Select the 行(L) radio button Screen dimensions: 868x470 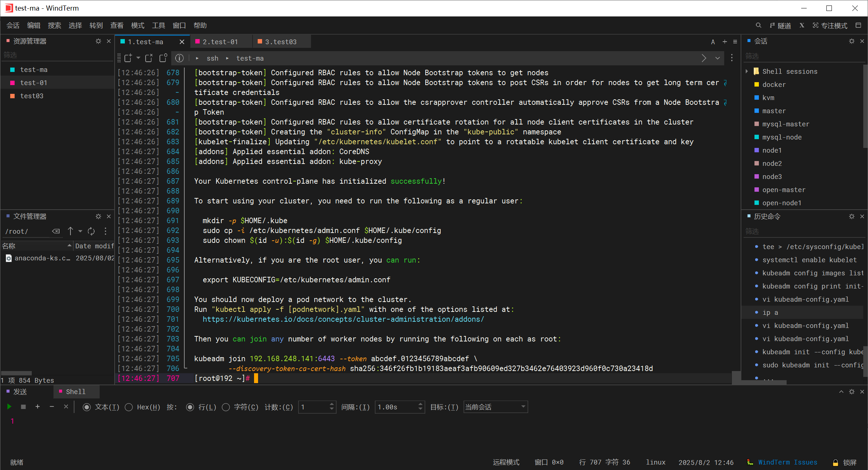(x=190, y=407)
